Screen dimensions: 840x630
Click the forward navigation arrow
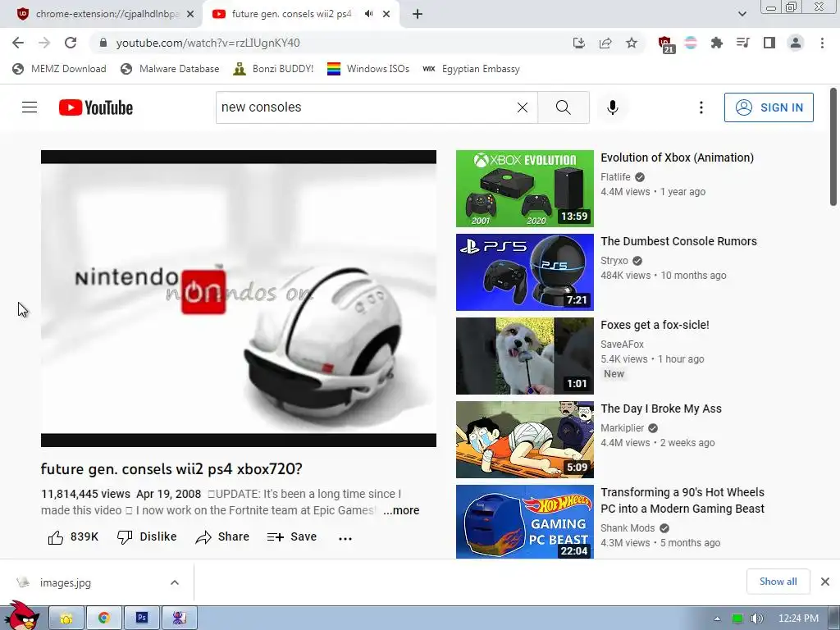click(x=44, y=43)
